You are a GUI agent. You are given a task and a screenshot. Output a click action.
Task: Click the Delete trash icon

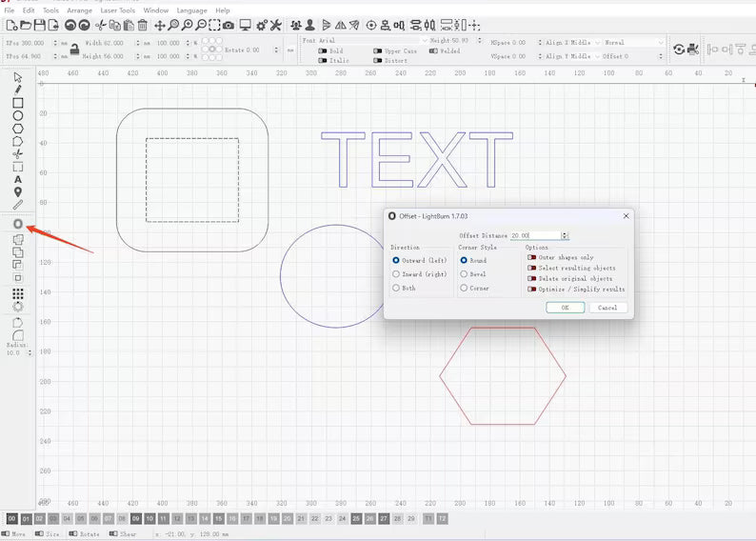(142, 25)
